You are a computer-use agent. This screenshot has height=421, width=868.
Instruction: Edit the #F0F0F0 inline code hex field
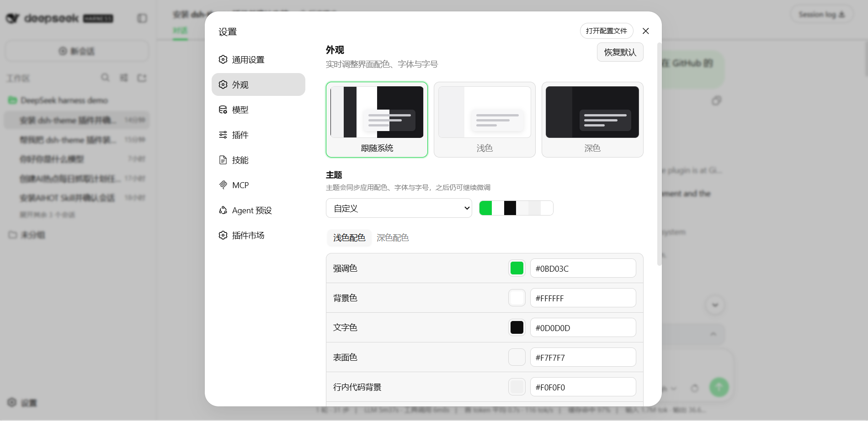point(583,387)
